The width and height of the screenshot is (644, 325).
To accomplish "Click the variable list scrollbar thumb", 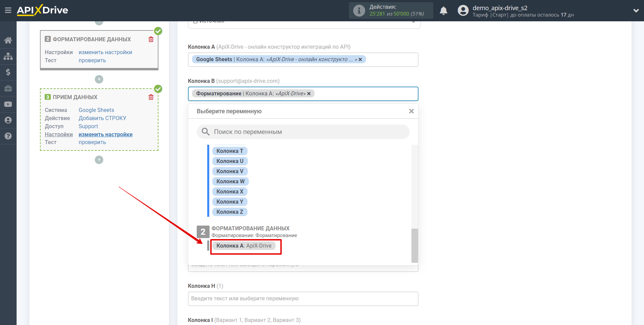I will 414,246.
